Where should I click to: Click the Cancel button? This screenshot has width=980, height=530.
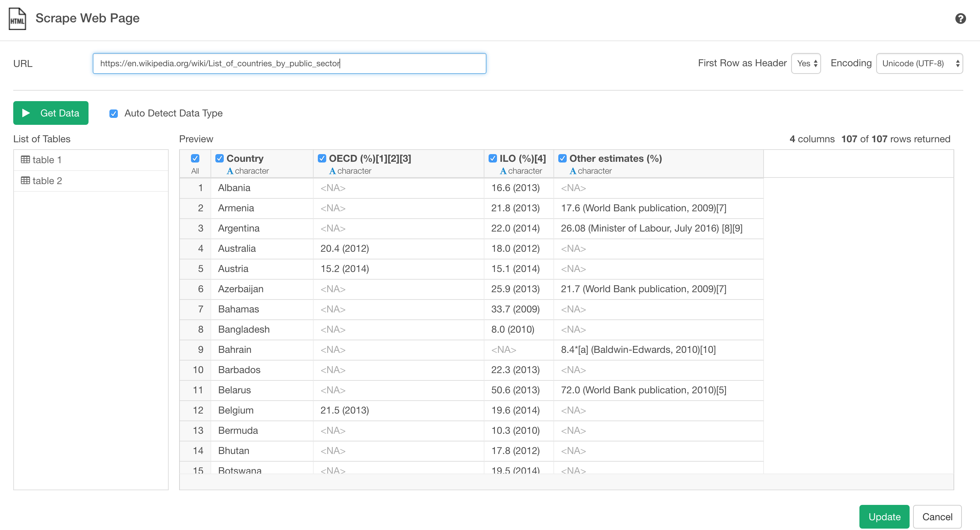click(x=937, y=517)
